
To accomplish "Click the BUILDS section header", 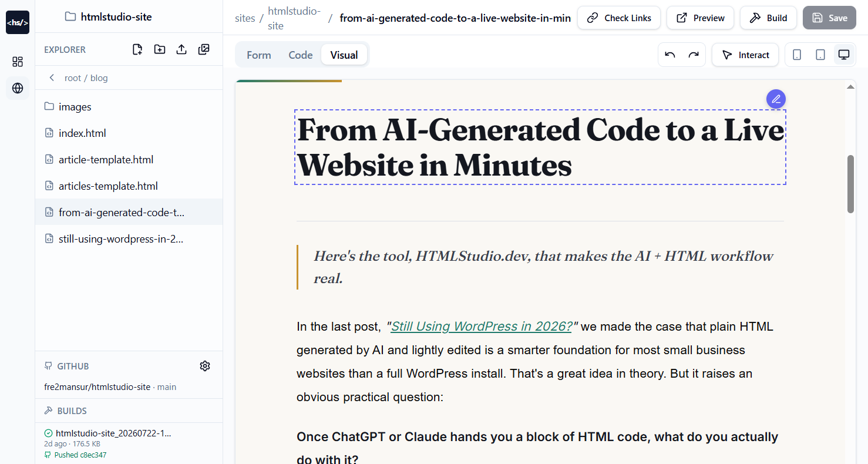I will pyautogui.click(x=66, y=411).
